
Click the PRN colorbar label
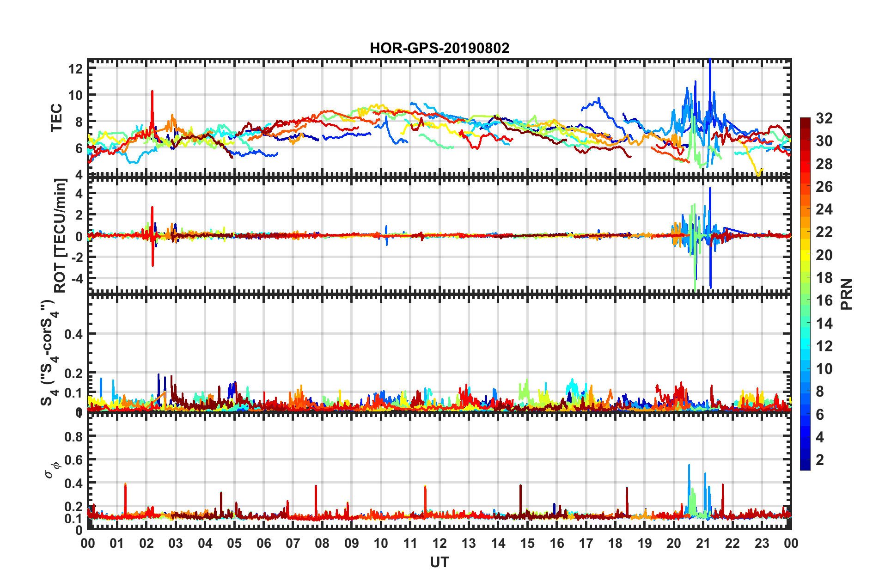pos(847,294)
